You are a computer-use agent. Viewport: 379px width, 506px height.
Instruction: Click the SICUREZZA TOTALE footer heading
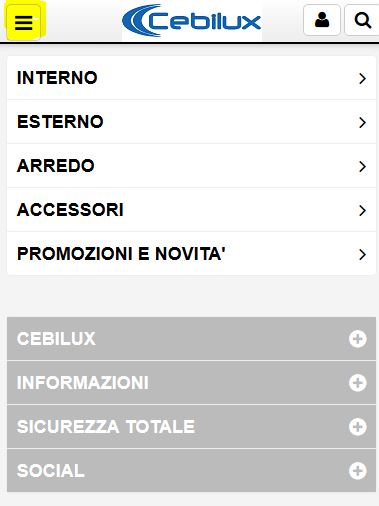pyautogui.click(x=106, y=427)
